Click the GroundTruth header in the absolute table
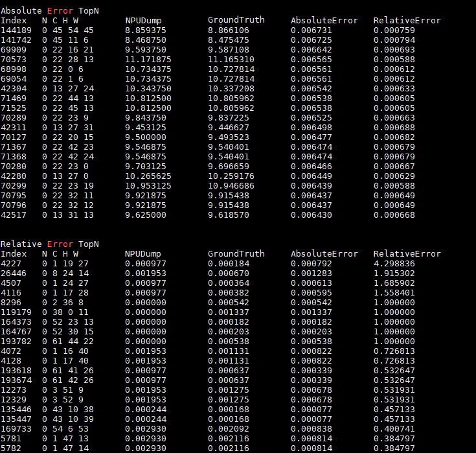This screenshot has width=476, height=453. tap(236, 20)
